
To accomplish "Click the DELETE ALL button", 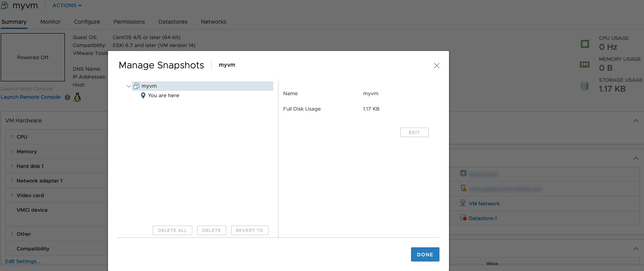I will point(172,230).
